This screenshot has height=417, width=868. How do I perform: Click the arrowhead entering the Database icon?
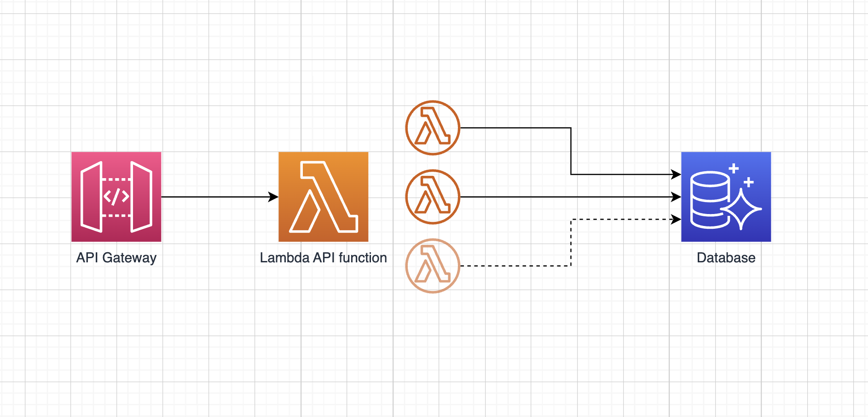[675, 197]
